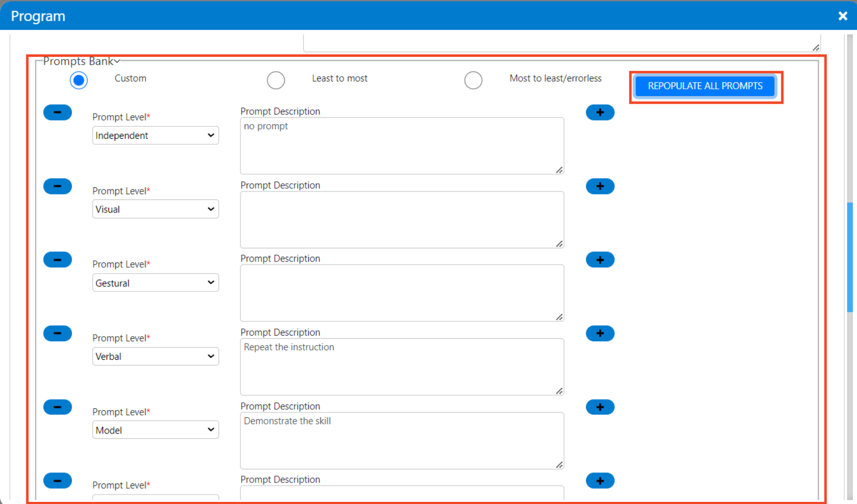Open the Visual prompt level dropdown
The height and width of the screenshot is (504, 857).
coord(155,209)
